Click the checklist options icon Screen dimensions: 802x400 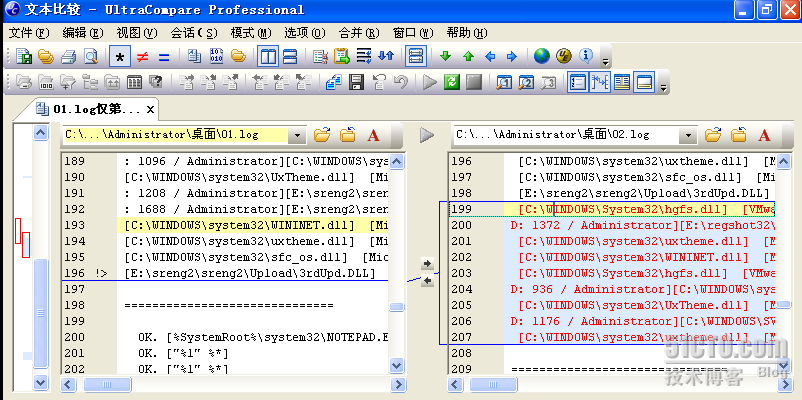(x=320, y=56)
